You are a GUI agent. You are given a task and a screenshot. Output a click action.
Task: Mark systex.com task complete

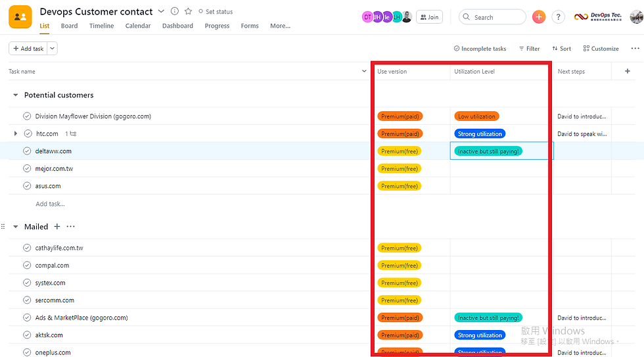pyautogui.click(x=27, y=283)
